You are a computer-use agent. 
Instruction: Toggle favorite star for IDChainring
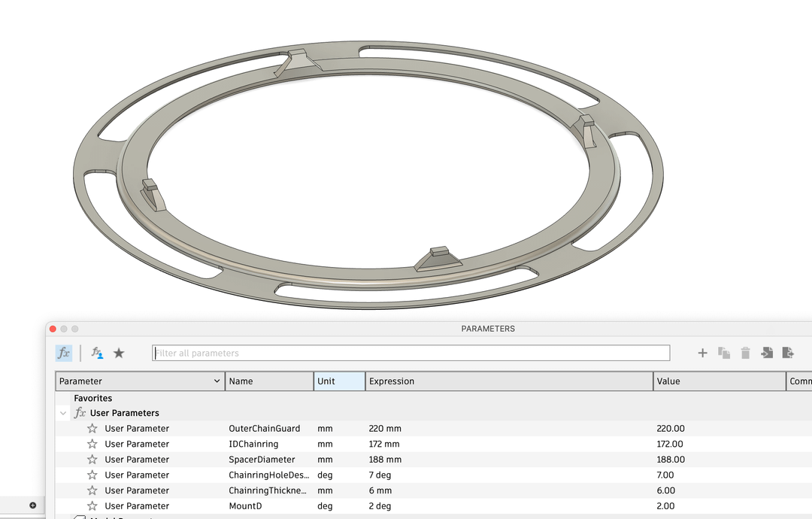(x=92, y=444)
